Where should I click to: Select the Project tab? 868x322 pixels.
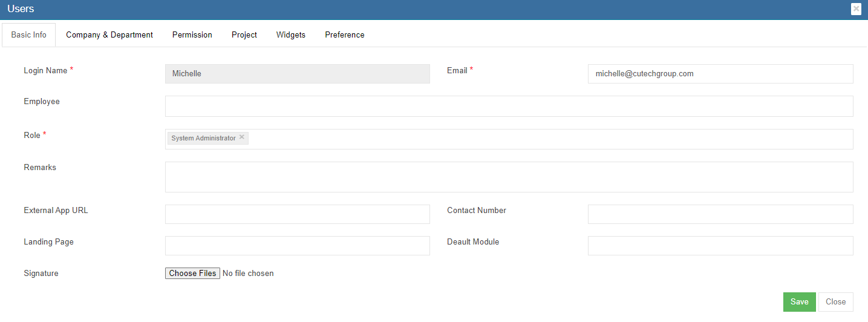click(244, 35)
